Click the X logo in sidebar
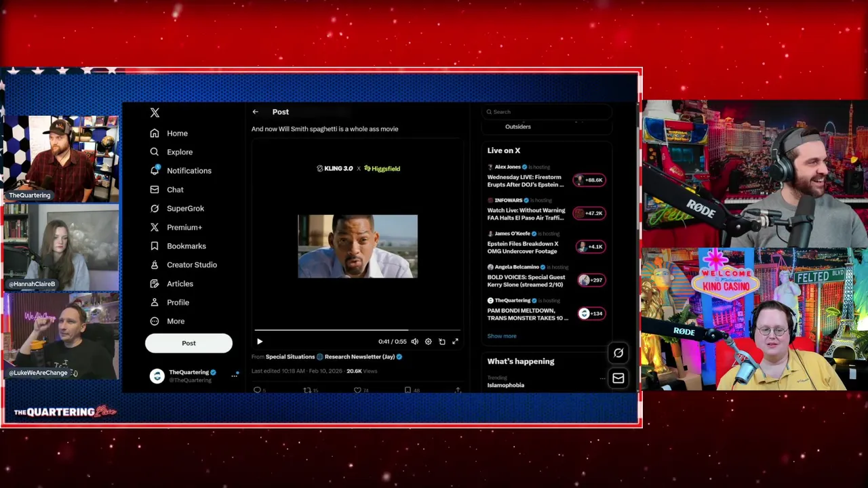 coord(155,113)
